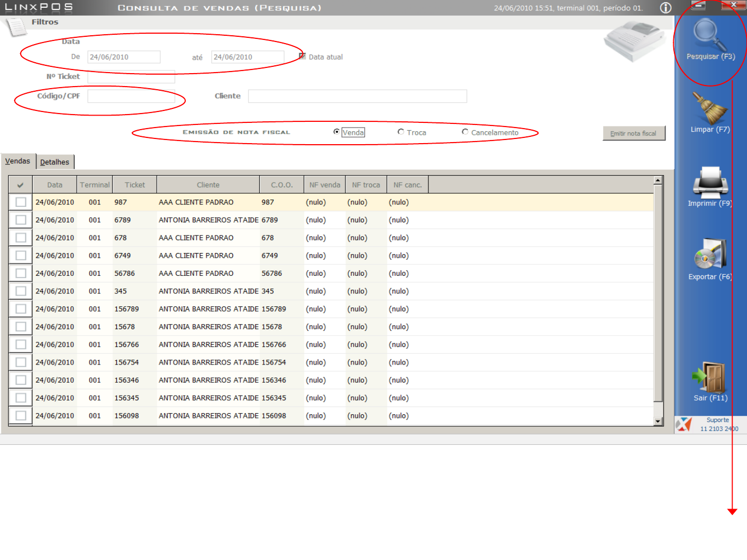Click the Limpar (F7) broom icon
The height and width of the screenshot is (560, 747).
(x=710, y=108)
